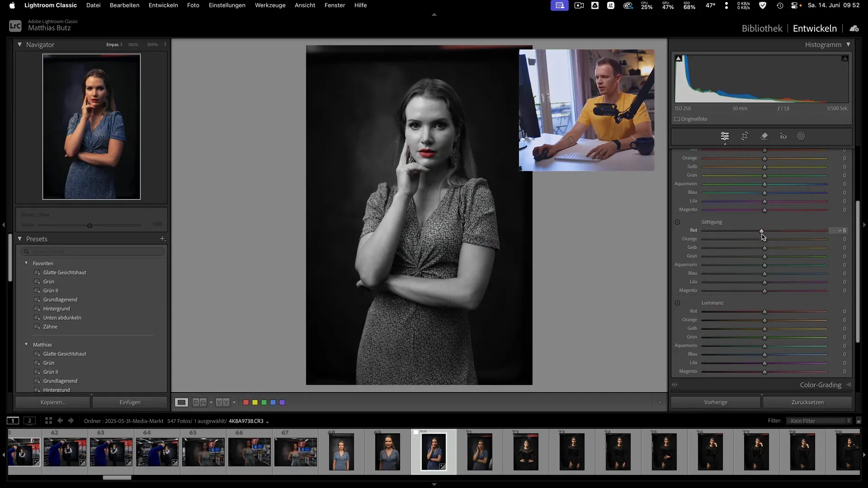
Task: Collapse the Favoriten preset folder
Action: (26, 263)
